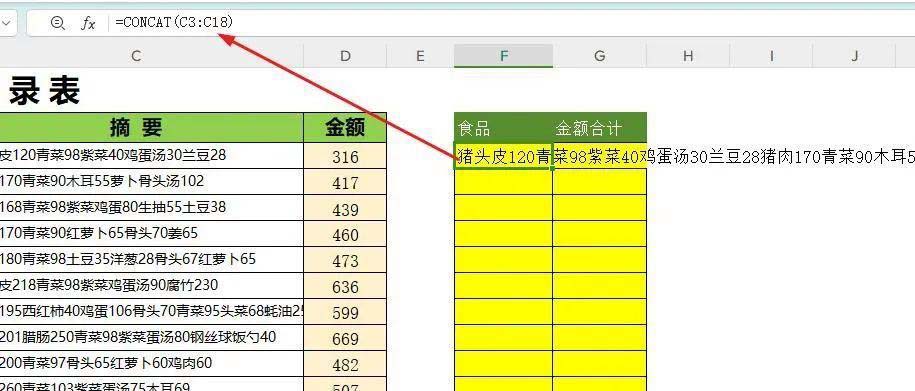Open the fx insert function dialog

88,23
